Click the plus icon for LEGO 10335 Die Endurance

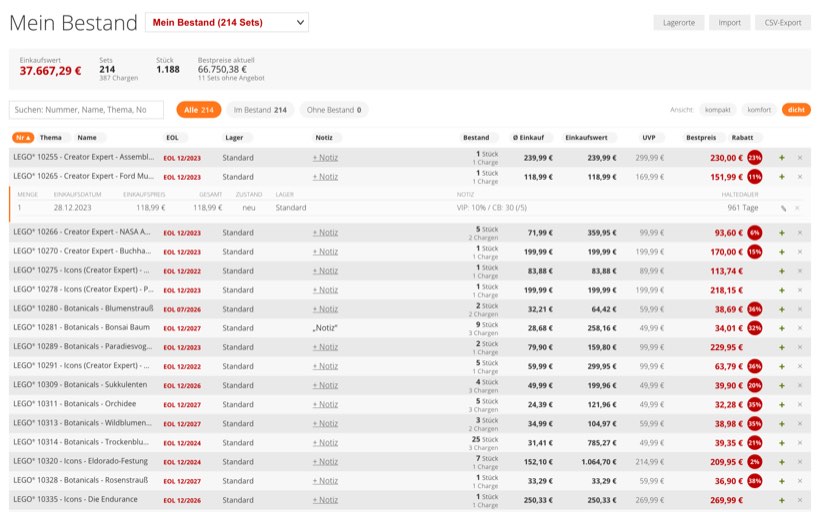point(782,500)
